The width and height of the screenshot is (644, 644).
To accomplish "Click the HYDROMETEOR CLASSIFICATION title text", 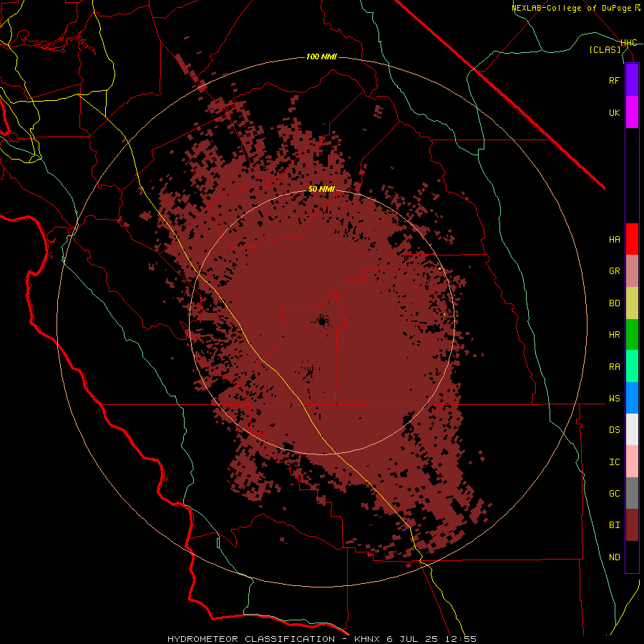I will pyautogui.click(x=251, y=639).
